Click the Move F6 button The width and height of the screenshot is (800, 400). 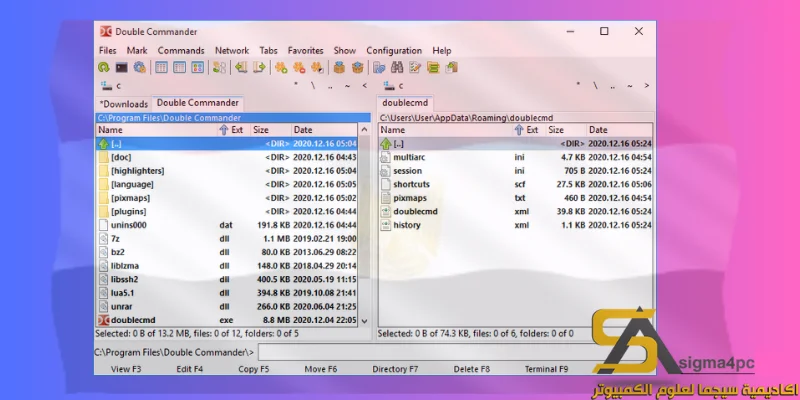[321, 369]
